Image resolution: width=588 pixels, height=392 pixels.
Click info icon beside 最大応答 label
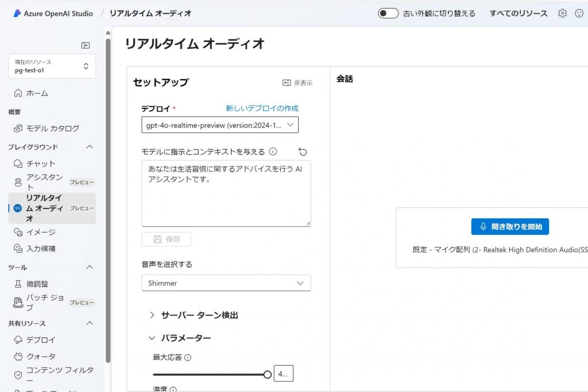click(x=188, y=357)
